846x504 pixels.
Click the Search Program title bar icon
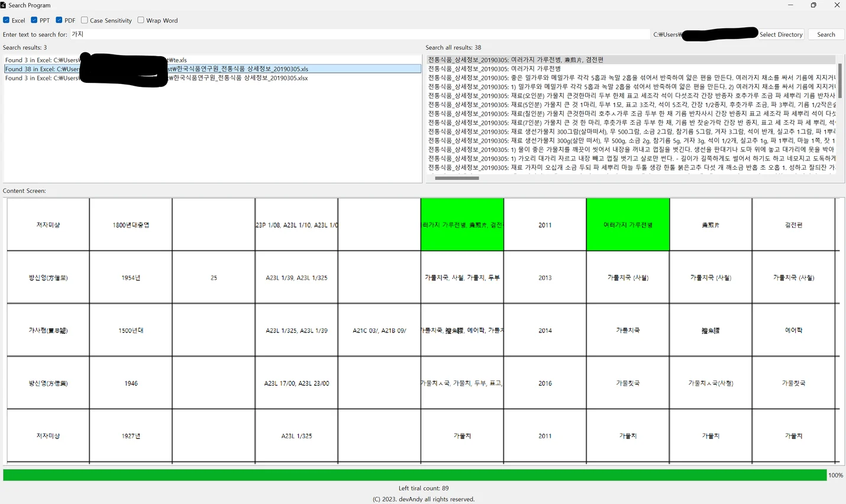(3, 5)
